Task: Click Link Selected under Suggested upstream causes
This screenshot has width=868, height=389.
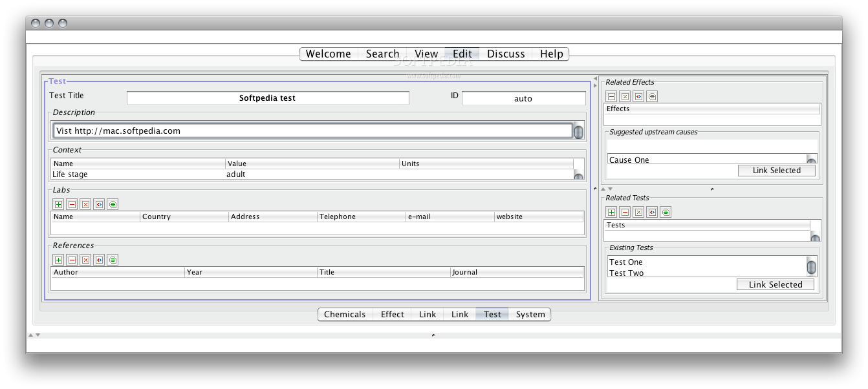Action: pos(776,171)
